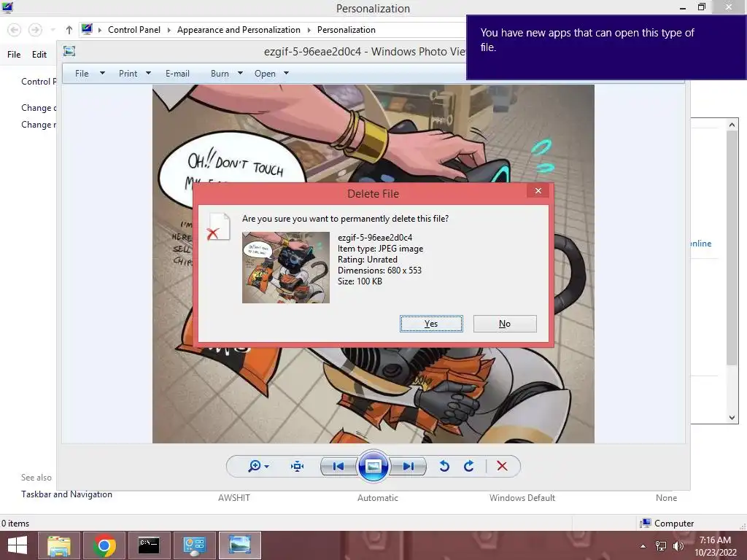Open the Print menu in Photo Viewer
747x560 pixels.
(128, 74)
